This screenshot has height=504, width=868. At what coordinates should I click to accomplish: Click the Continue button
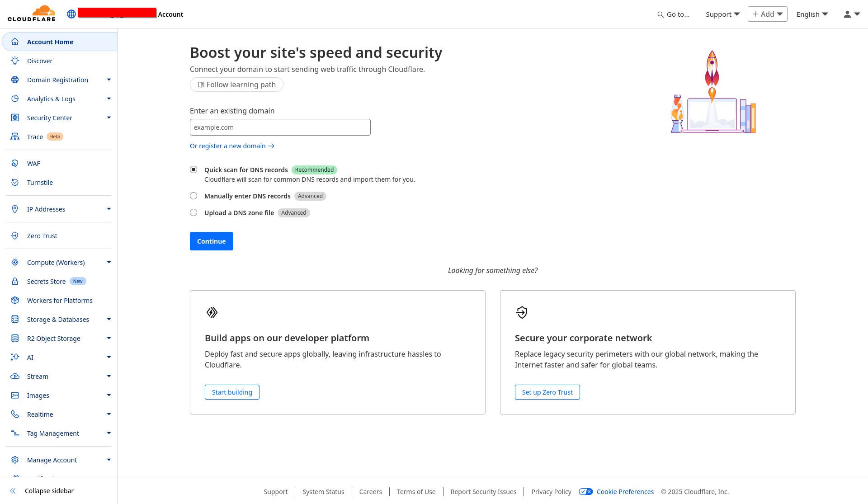[x=211, y=241]
